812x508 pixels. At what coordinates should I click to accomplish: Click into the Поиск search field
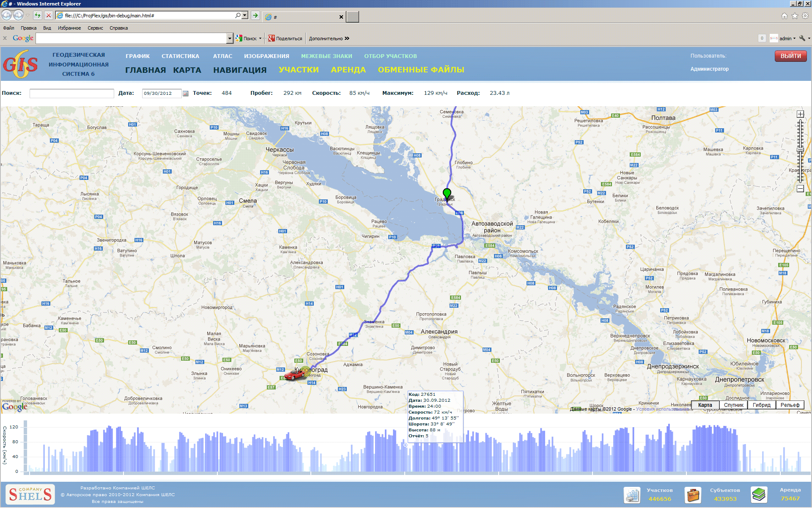tap(71, 94)
